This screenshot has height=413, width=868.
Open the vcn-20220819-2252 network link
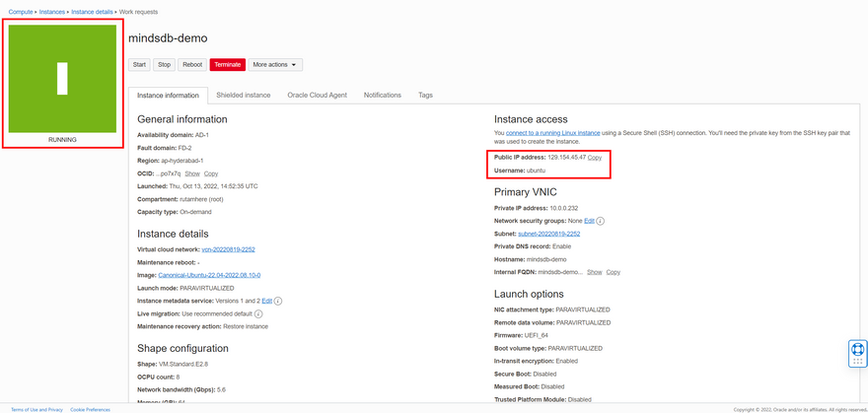(228, 250)
